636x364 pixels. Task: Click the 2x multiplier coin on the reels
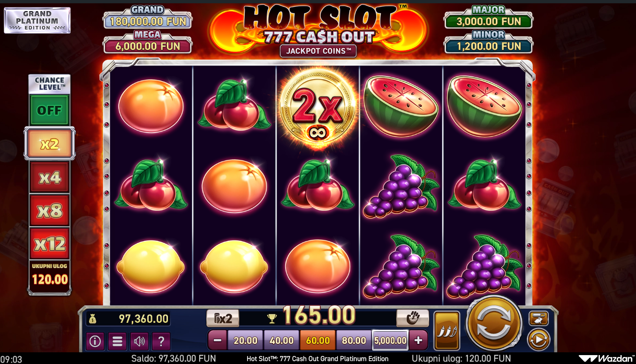point(318,108)
